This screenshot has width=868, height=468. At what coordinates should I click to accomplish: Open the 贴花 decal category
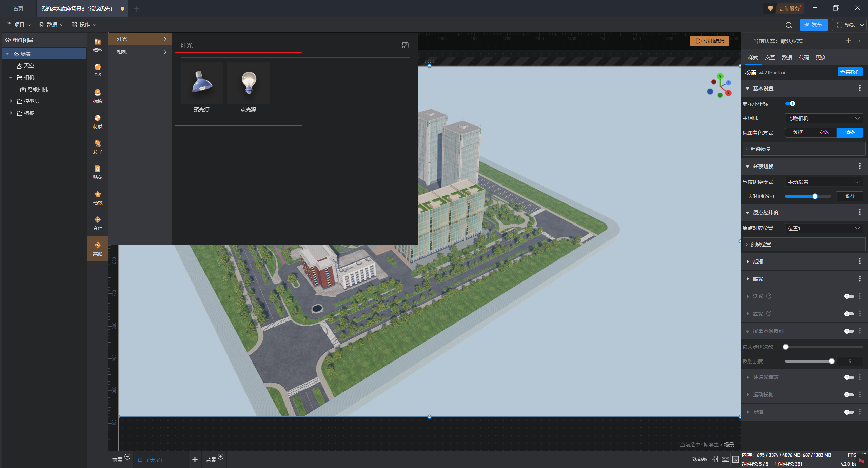pos(98,172)
